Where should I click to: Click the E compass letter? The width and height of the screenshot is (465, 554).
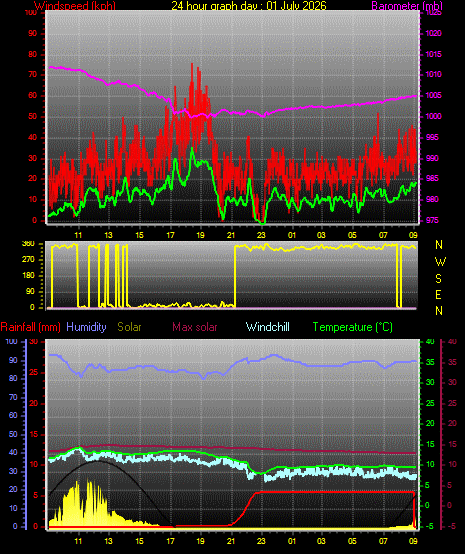[x=438, y=295]
